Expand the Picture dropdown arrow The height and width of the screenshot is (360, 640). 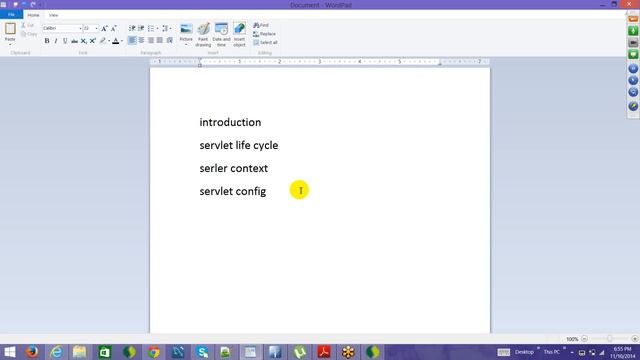click(x=186, y=44)
